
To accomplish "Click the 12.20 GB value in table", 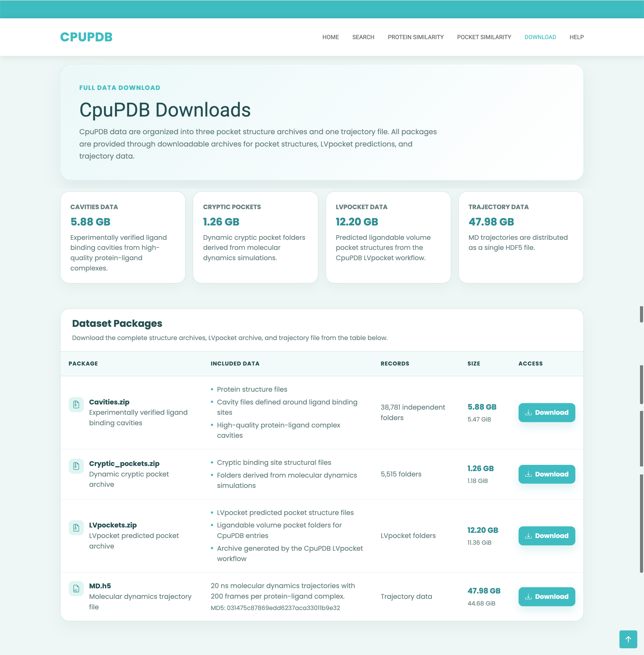I will click(483, 530).
